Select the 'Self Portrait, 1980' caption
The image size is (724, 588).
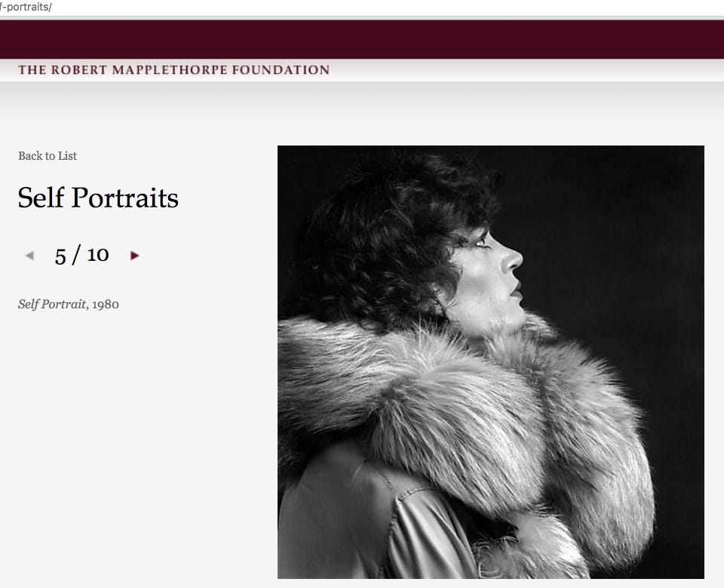coord(68,304)
